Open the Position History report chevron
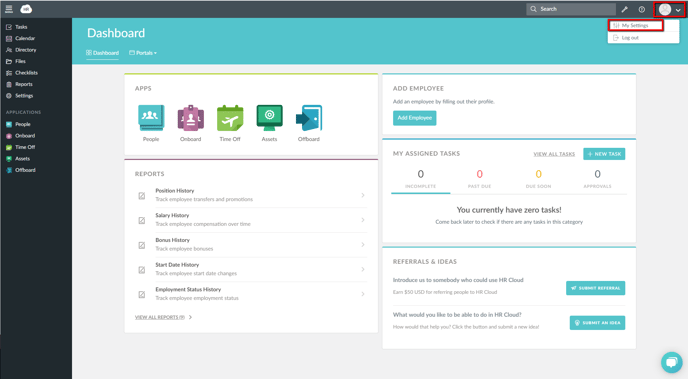 363,195
